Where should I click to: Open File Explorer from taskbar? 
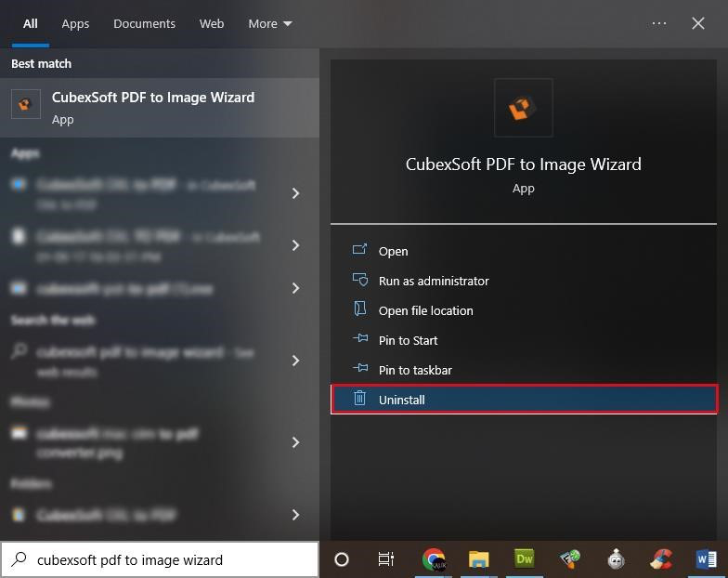pyautogui.click(x=479, y=559)
